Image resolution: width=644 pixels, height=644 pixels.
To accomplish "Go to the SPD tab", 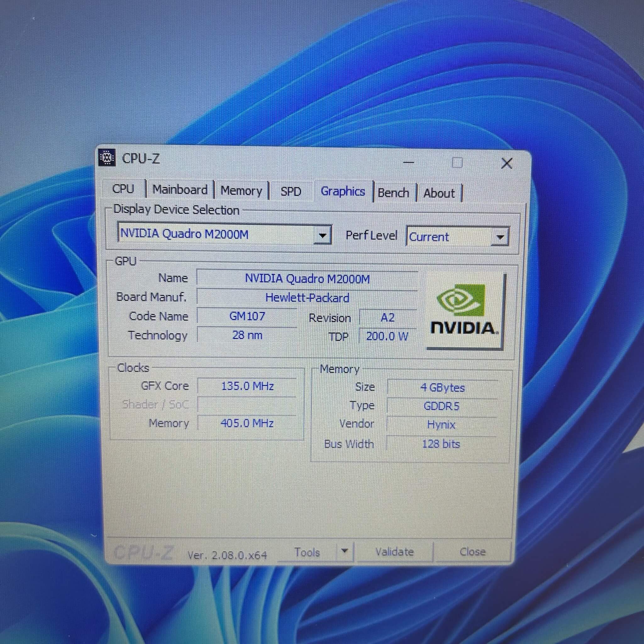I will [291, 191].
